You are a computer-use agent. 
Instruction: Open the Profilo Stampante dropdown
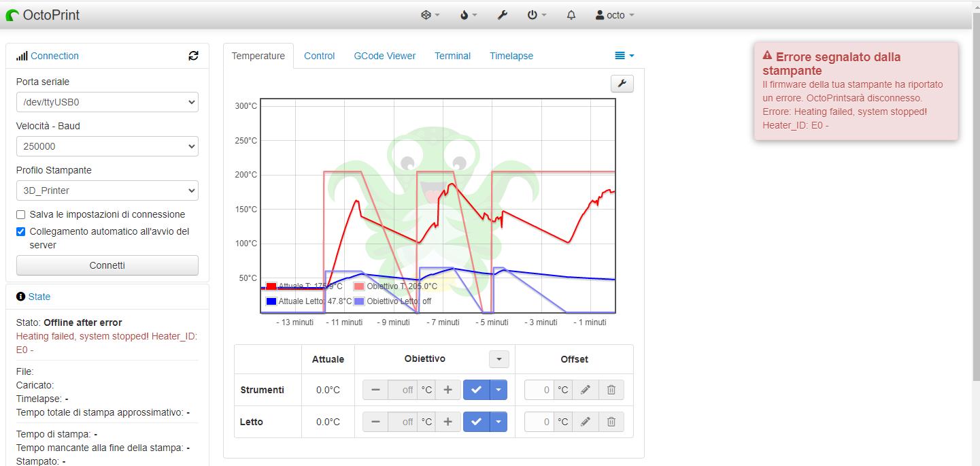(107, 190)
